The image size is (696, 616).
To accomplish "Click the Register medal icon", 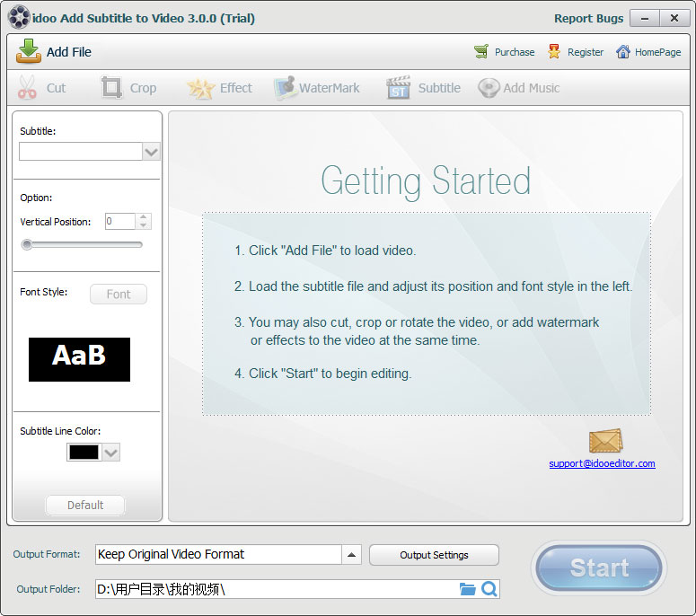I will [x=554, y=51].
